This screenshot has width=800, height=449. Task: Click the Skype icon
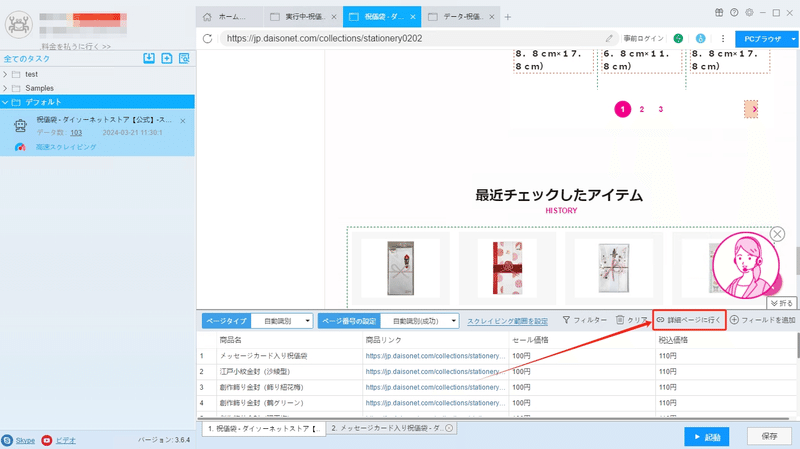[x=7, y=440]
